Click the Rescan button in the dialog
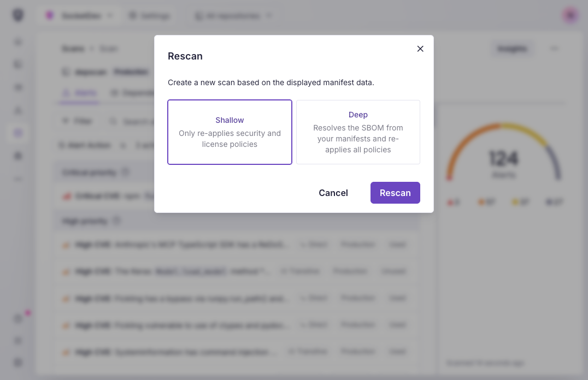Screen dimensions: 588x380 [395, 193]
